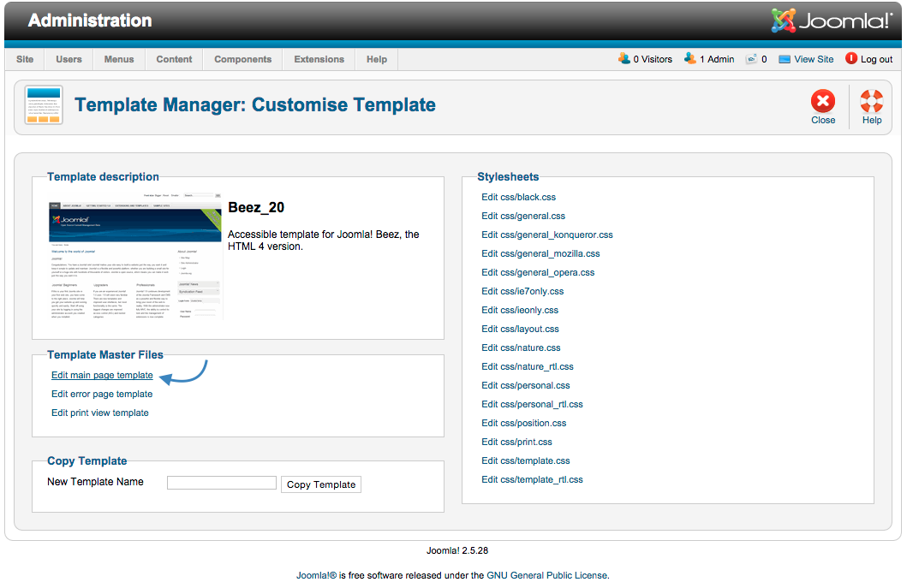Click the Beez_20 template preview thumbnail

pyautogui.click(x=136, y=257)
